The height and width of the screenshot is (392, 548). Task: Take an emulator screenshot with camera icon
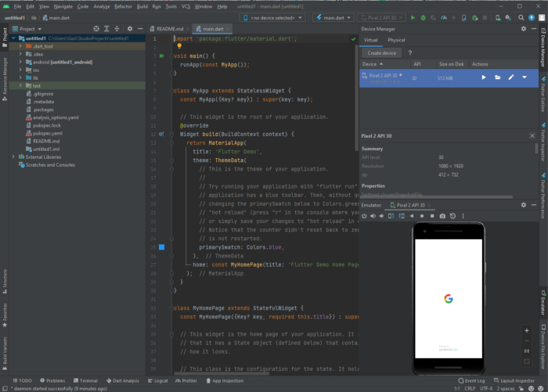click(442, 216)
